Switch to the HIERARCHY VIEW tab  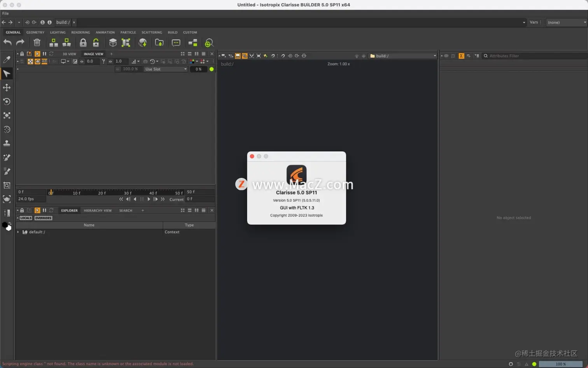[x=98, y=210]
